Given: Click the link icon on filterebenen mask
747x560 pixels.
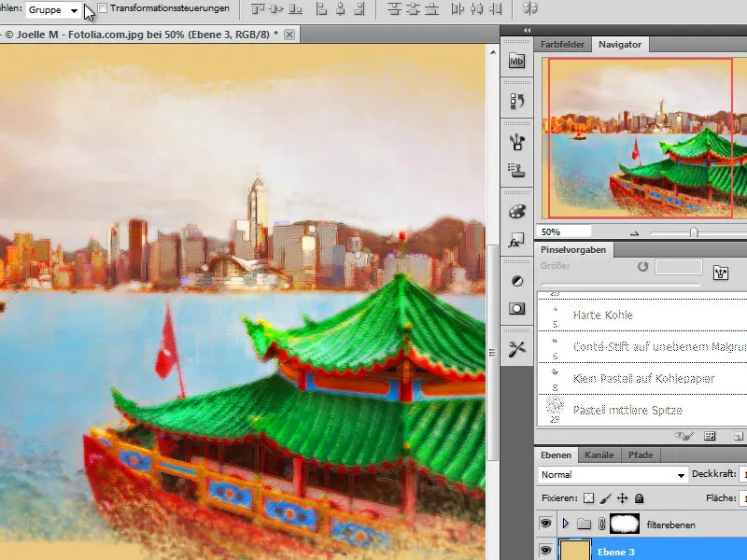Looking at the screenshot, I should (x=601, y=525).
